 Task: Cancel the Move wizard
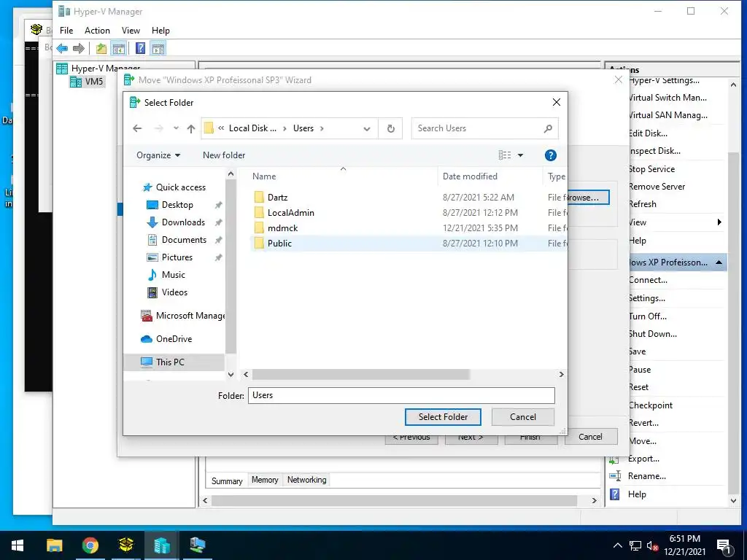590,437
